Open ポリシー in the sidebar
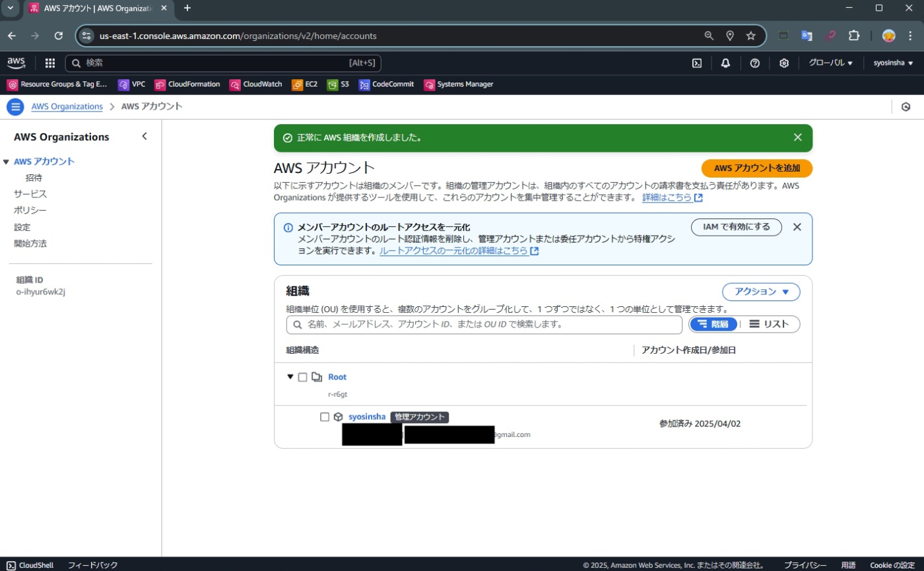924x571 pixels. [x=30, y=211]
